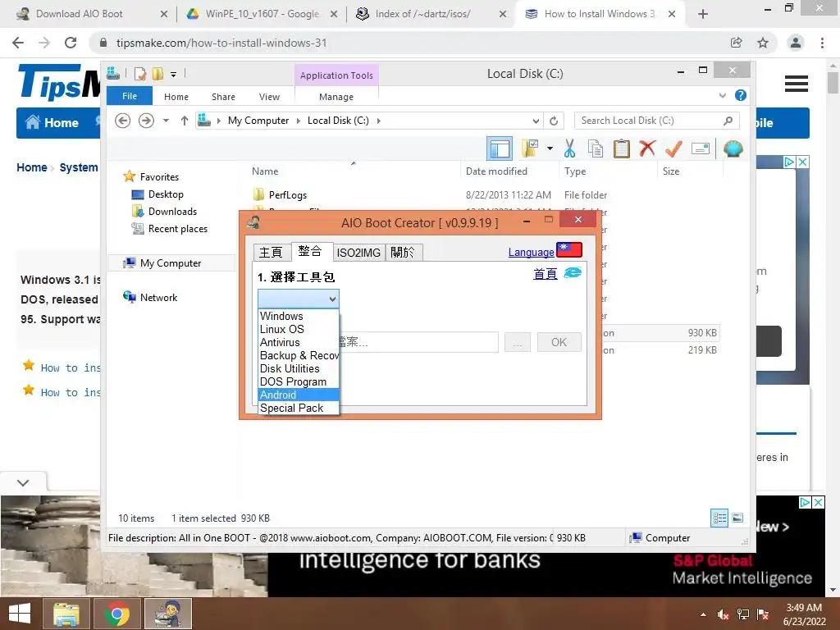Select My Computer in navigation pane

(x=171, y=263)
